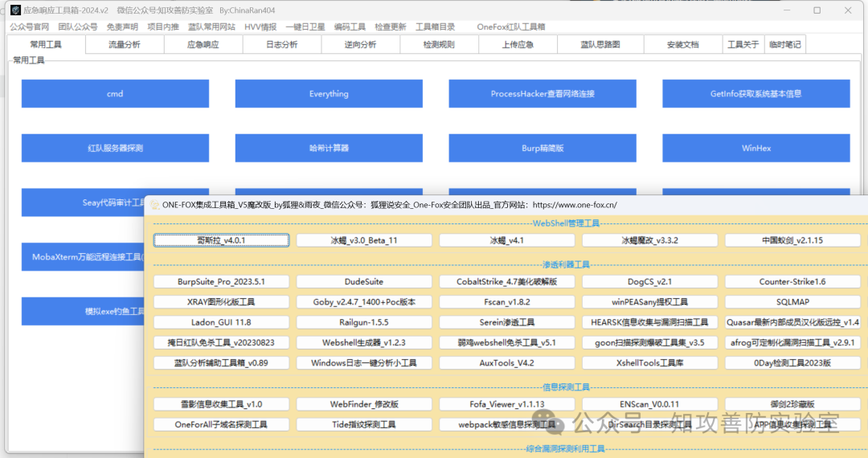
Task: Switch to the 安装文档 tab
Action: pyautogui.click(x=683, y=44)
